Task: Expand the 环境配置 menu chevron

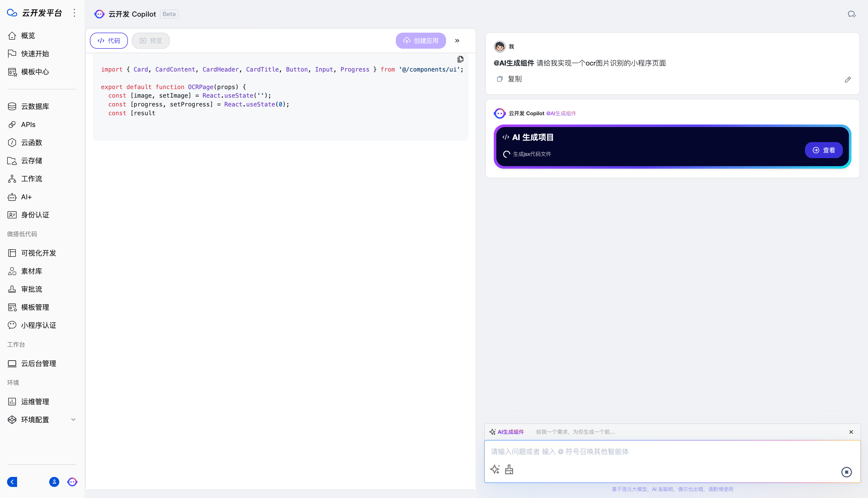Action: click(x=73, y=420)
